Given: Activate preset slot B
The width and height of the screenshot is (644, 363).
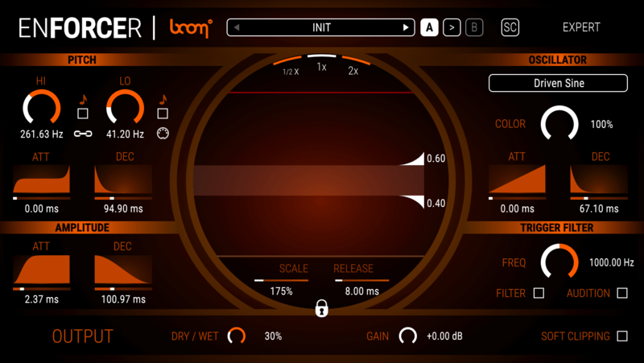Looking at the screenshot, I should 474,27.
